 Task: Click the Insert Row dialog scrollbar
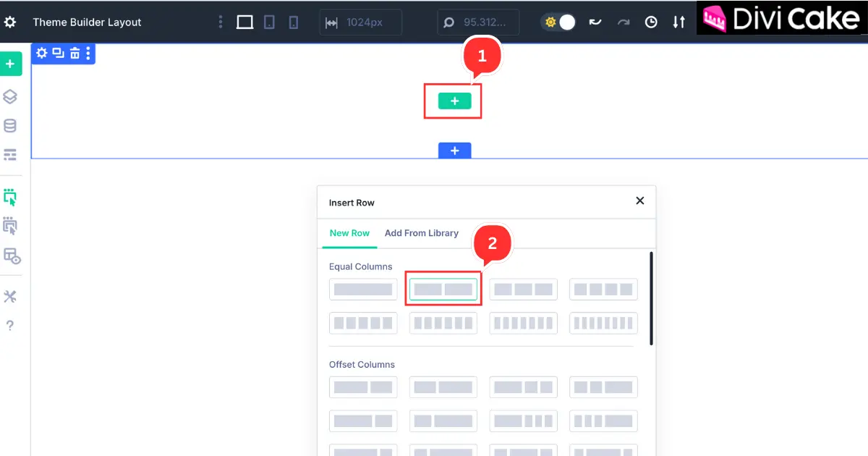[652, 298]
